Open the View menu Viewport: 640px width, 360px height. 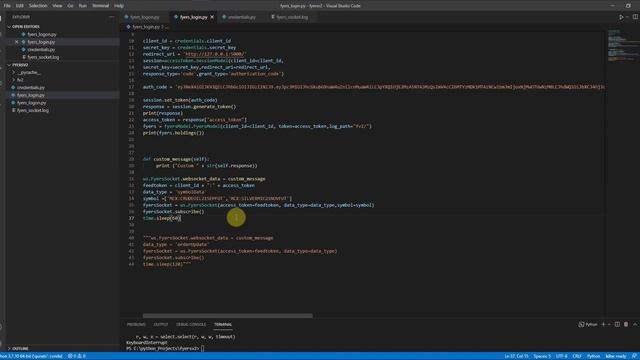tap(58, 6)
